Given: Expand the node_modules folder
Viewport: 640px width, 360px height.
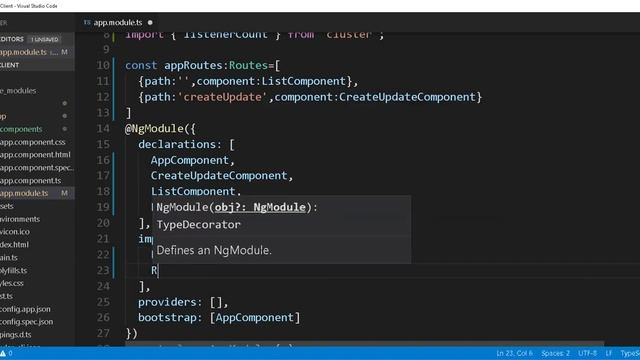Looking at the screenshot, I should [x=18, y=91].
